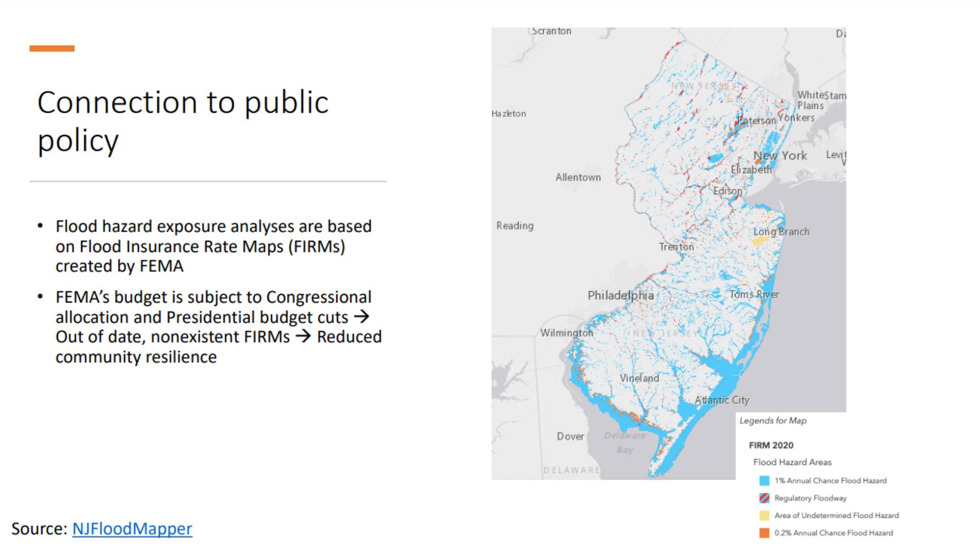The height and width of the screenshot is (551, 980).
Task: Click the 'Flood Hazard Areas' legend subheading
Action: 792,462
